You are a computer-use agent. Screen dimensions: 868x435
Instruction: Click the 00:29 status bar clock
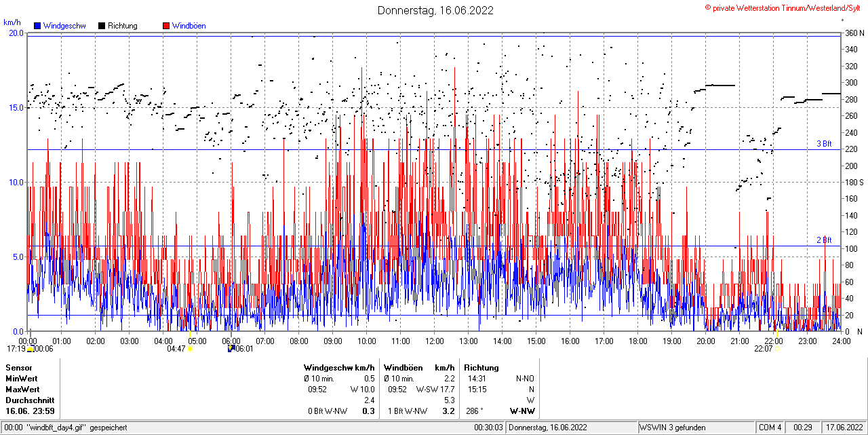(x=804, y=428)
